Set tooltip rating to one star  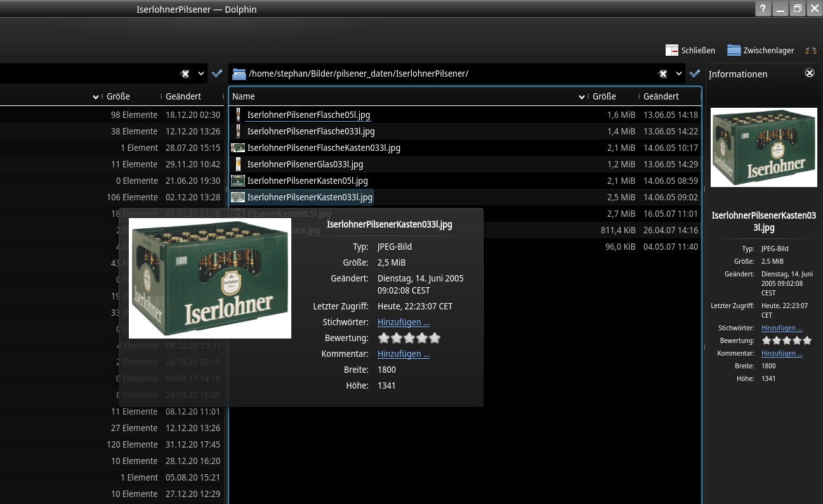tap(384, 338)
